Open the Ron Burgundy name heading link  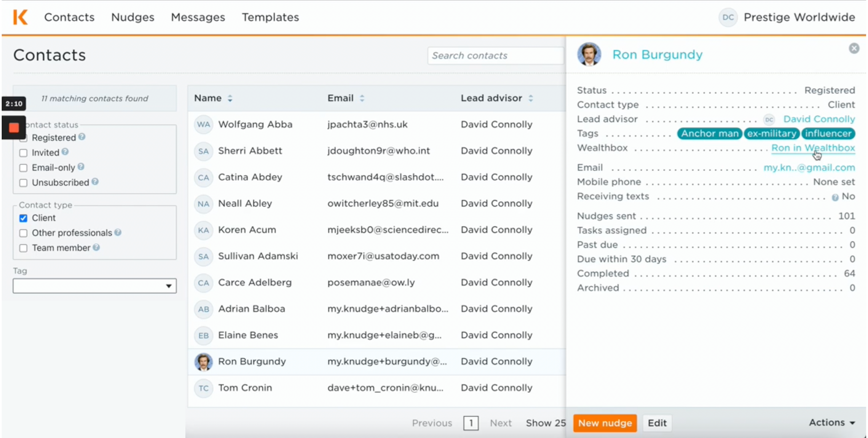[x=657, y=55]
